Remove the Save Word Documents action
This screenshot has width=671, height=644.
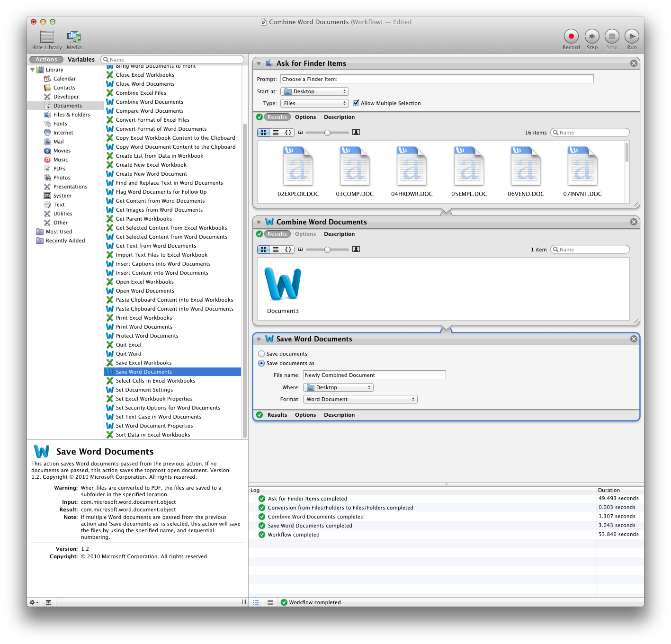[x=634, y=339]
